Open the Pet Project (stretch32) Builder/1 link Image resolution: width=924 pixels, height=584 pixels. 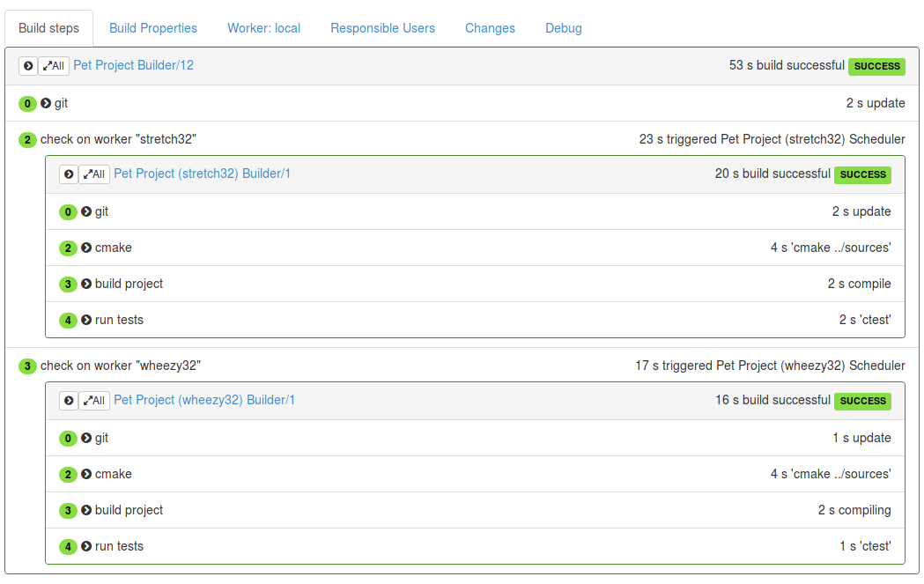202,174
